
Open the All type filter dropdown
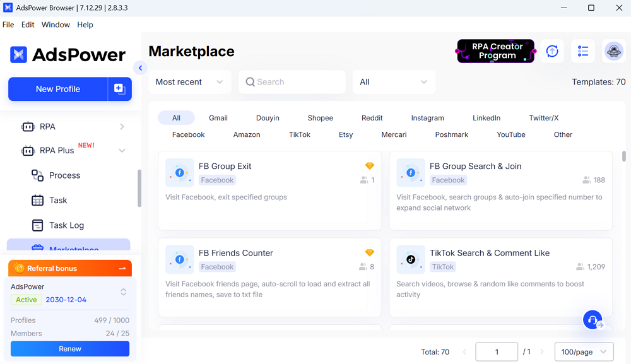click(x=393, y=82)
